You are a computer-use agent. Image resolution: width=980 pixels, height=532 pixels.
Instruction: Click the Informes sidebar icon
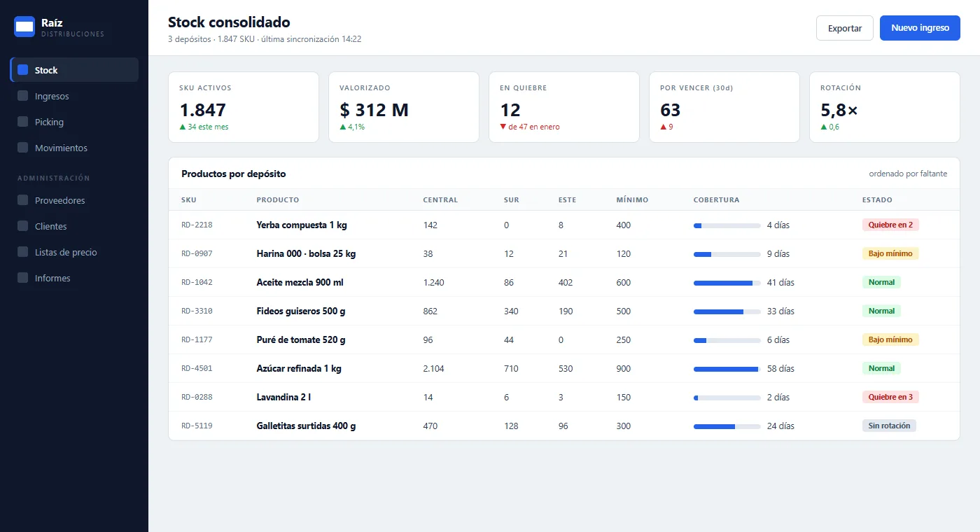pos(22,278)
